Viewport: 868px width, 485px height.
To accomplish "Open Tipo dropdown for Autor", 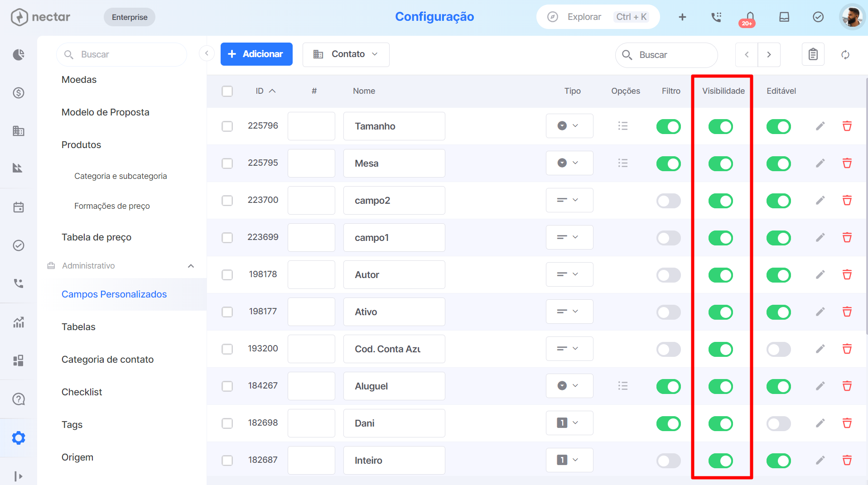I will click(x=569, y=274).
